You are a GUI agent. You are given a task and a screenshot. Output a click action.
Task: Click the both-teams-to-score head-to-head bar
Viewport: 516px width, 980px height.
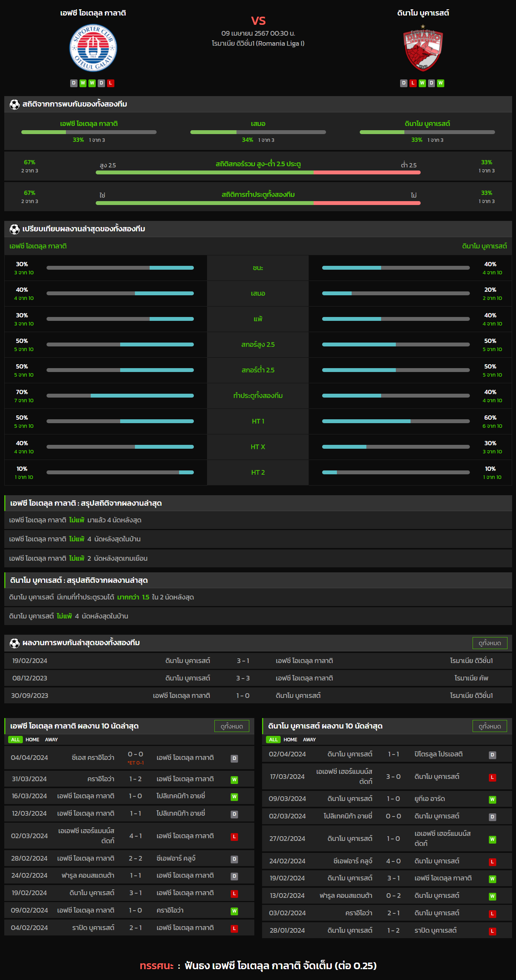258,203
